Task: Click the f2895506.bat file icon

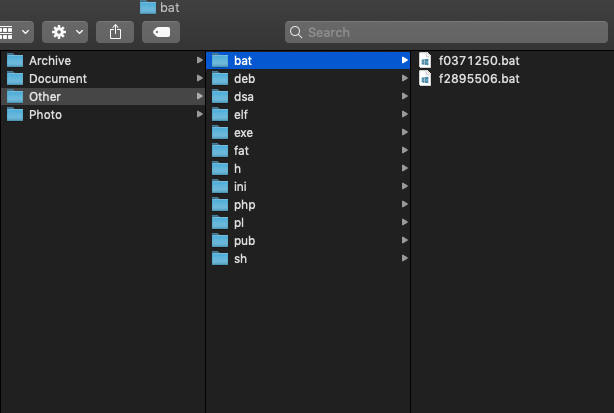Action: (425, 78)
